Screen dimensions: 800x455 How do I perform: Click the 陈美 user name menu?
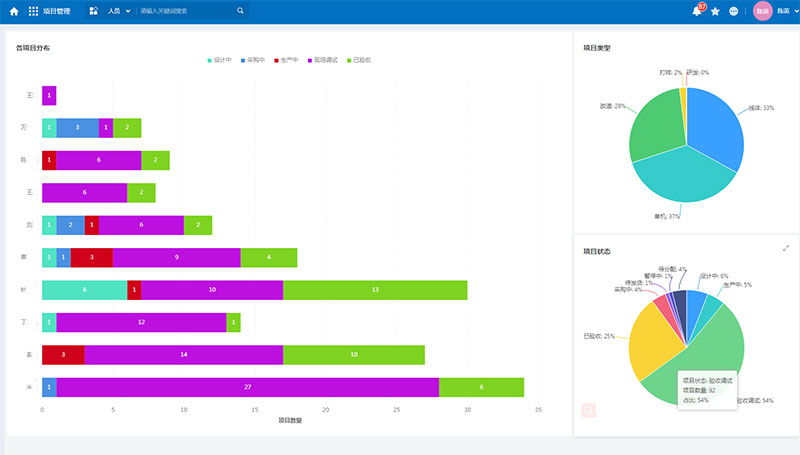click(x=783, y=11)
